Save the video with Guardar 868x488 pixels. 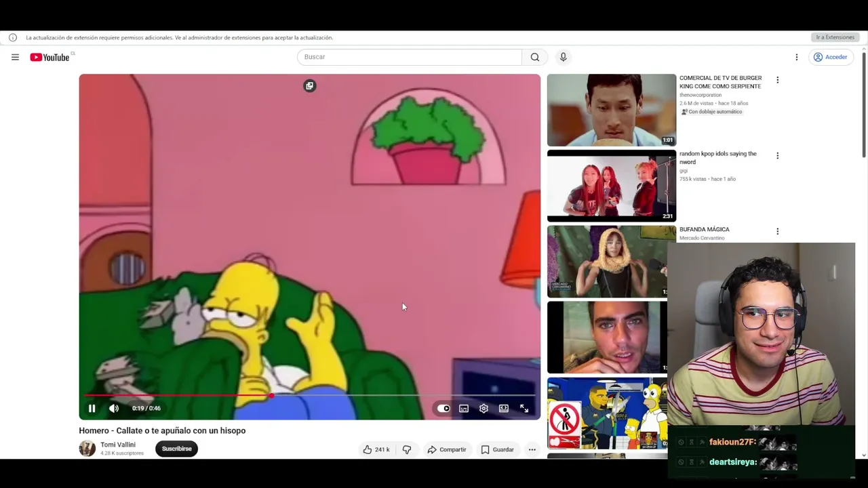(497, 449)
